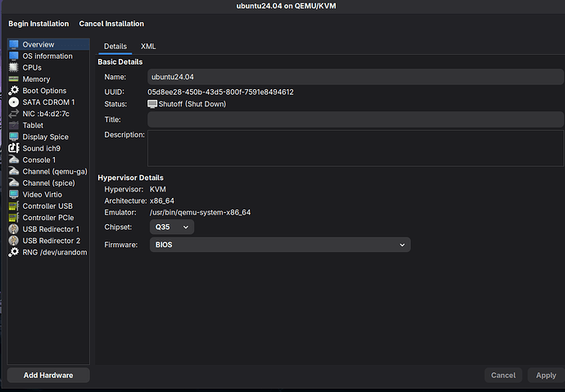Select the Memory label in hardware list
Viewport: 565px width, 392px height.
click(x=36, y=79)
